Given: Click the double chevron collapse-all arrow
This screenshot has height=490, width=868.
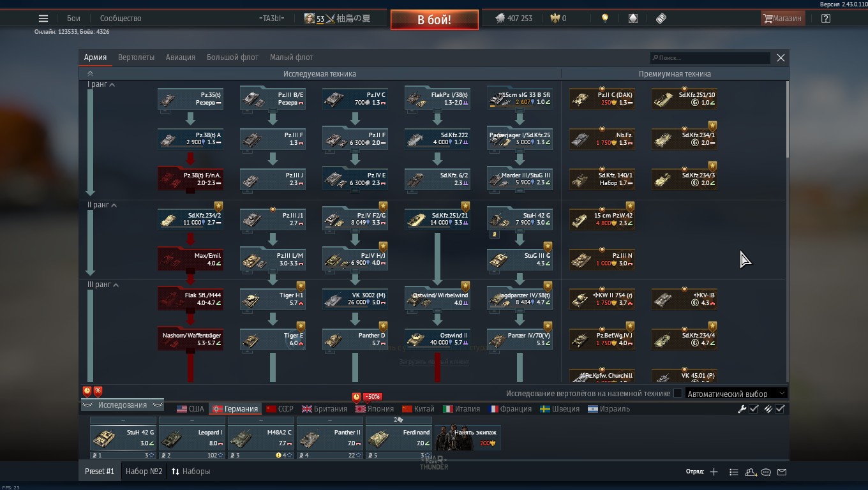Looking at the screenshot, I should coord(90,74).
